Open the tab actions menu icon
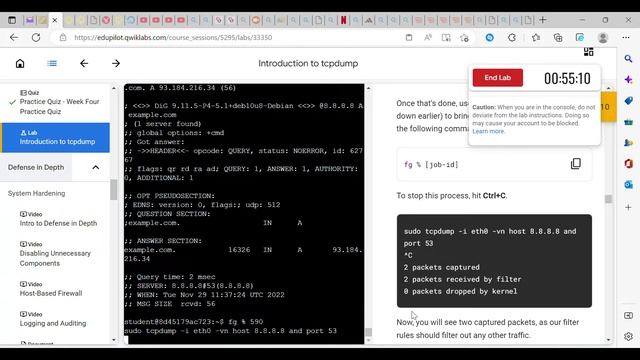 (x=12, y=20)
